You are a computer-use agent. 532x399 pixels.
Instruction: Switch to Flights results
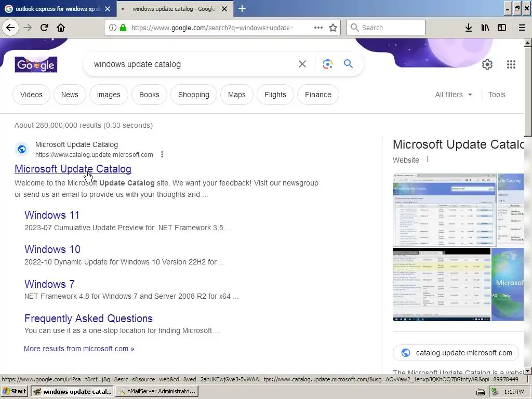coord(275,95)
